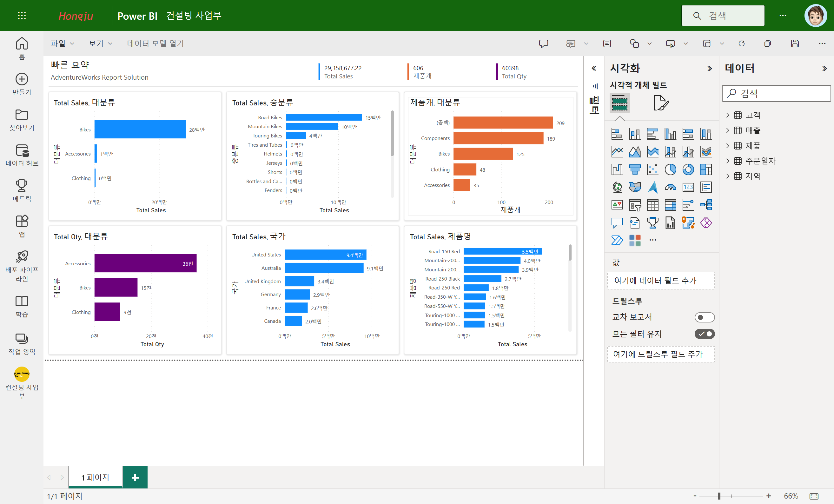This screenshot has height=504, width=834.
Task: Open the 보기 dropdown menu
Action: pos(100,43)
